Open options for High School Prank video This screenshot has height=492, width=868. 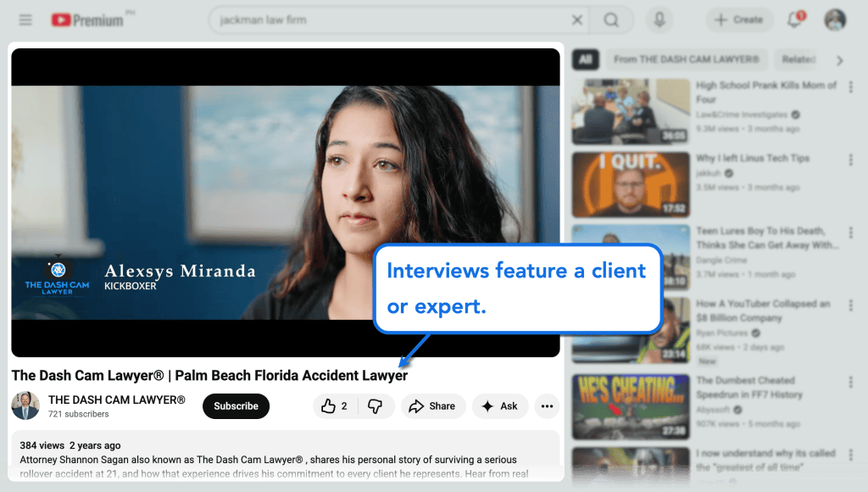(x=851, y=87)
